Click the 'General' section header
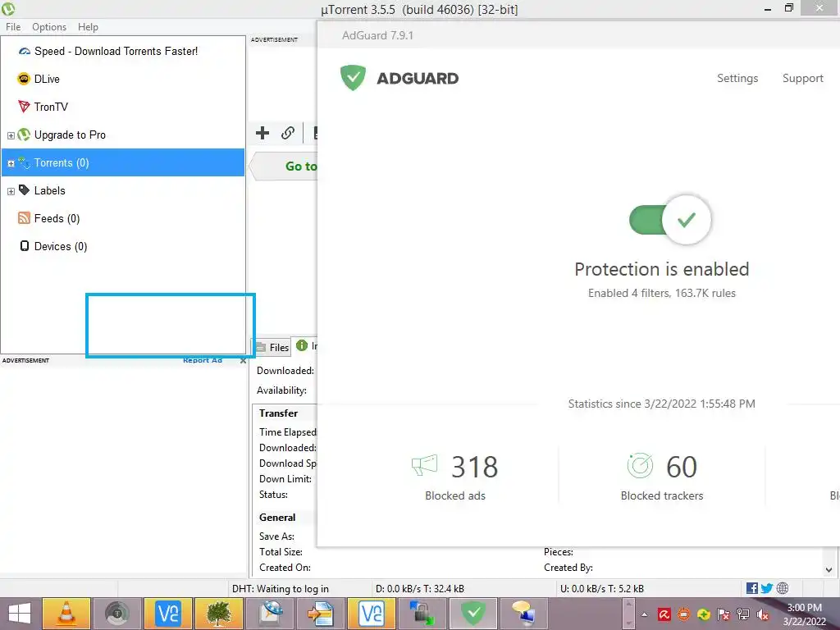This screenshot has height=630, width=840. tap(277, 518)
